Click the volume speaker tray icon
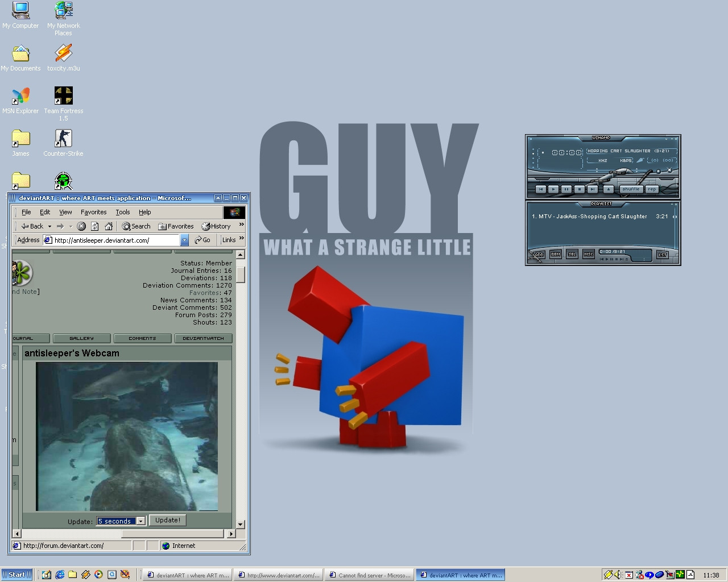The height and width of the screenshot is (582, 728). click(618, 575)
